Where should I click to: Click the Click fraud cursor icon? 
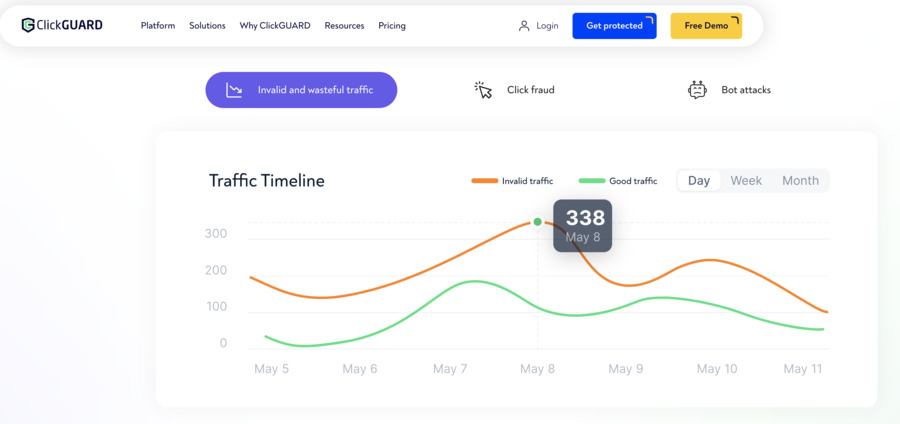483,90
